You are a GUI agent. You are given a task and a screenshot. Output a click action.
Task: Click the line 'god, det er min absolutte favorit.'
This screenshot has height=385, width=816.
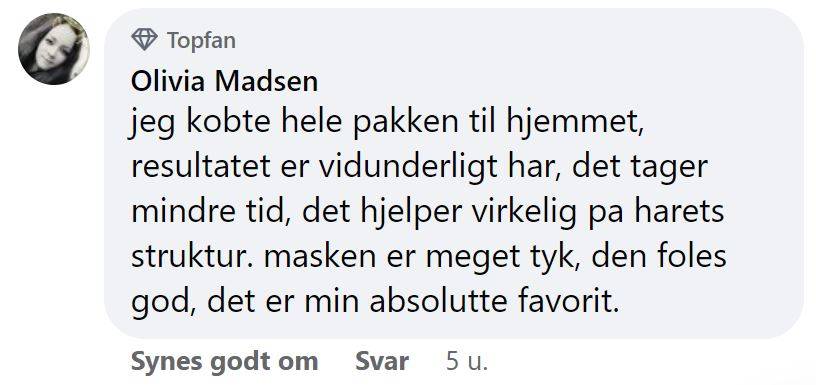click(x=375, y=302)
